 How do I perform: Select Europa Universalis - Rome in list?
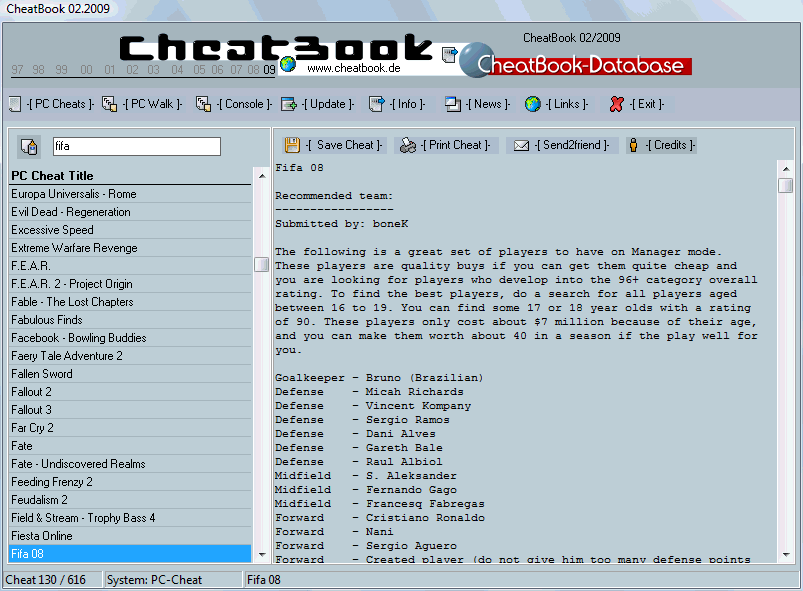(131, 194)
